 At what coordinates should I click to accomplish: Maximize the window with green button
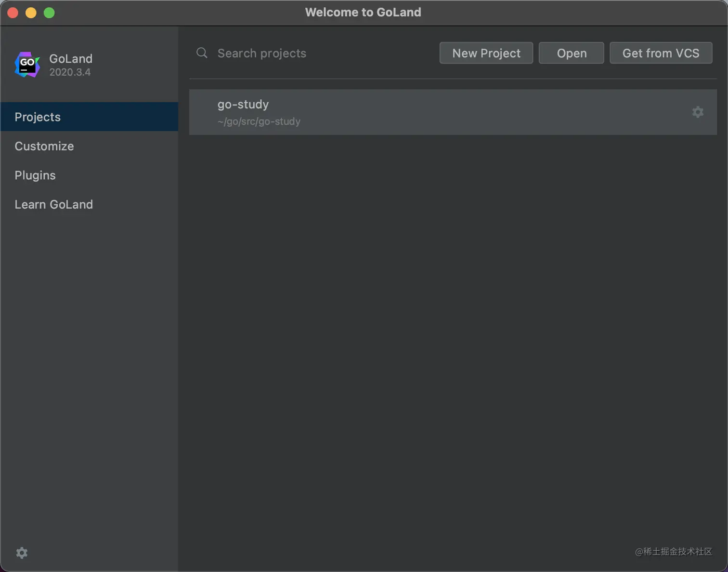click(x=49, y=13)
